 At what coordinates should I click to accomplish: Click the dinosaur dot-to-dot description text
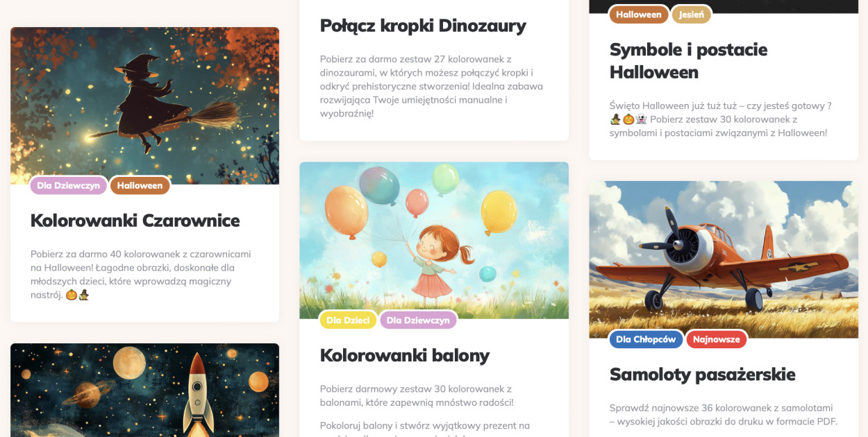[x=431, y=86]
